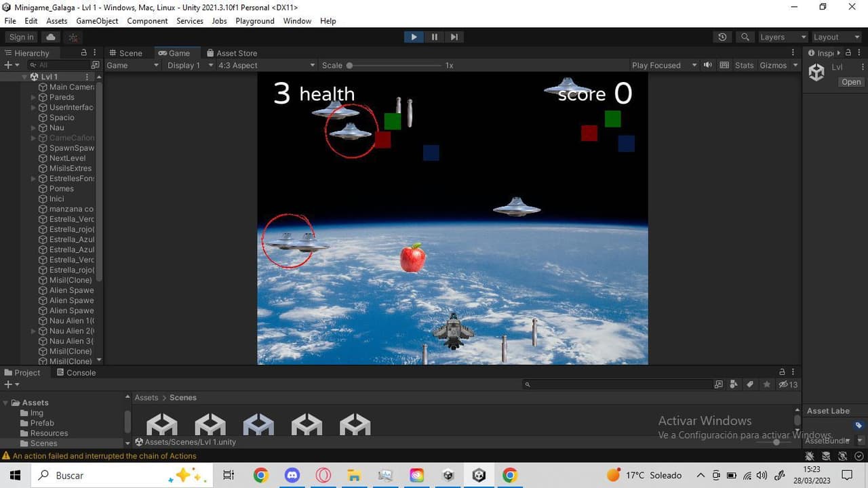Click the Collab bug icon next to cloud
This screenshot has height=488, width=868.
pos(73,37)
